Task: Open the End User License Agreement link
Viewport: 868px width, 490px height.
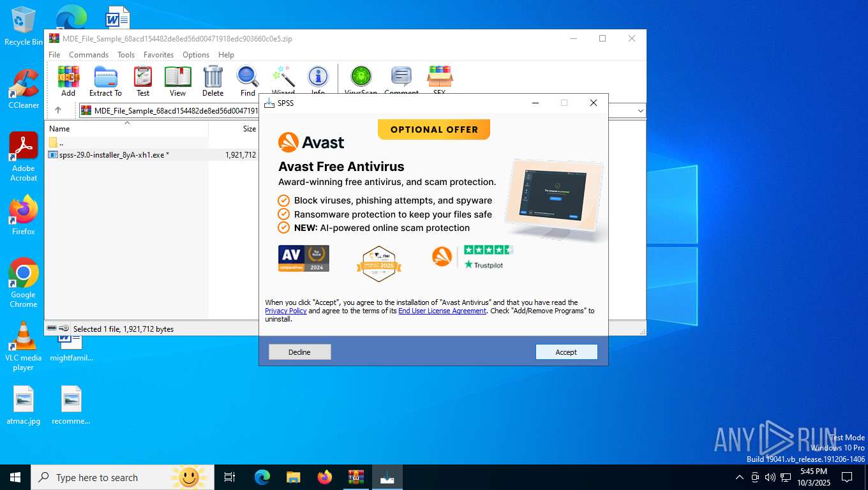Action: pyautogui.click(x=442, y=311)
